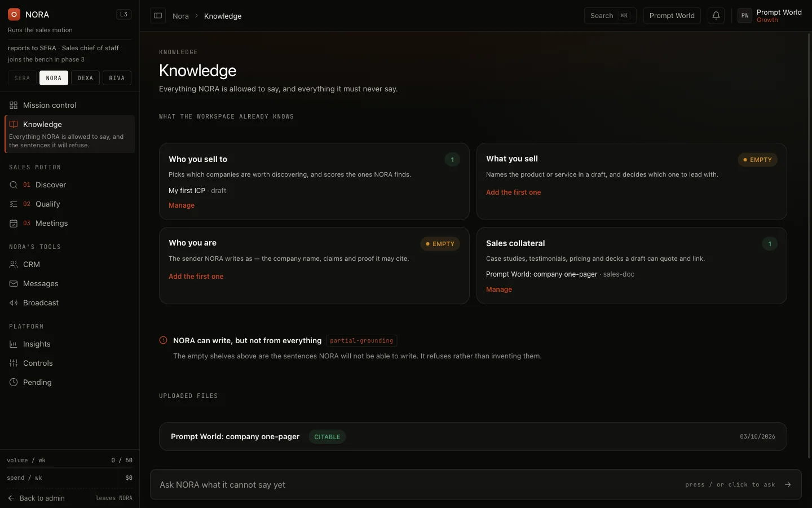This screenshot has width=812, height=508.
Task: Open the Pending page
Action: 70,383
